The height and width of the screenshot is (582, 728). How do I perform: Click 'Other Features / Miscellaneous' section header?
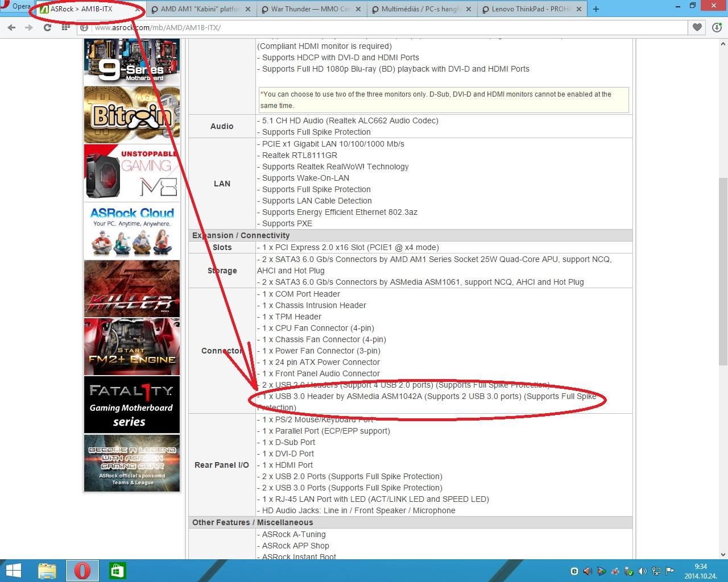pyautogui.click(x=253, y=522)
